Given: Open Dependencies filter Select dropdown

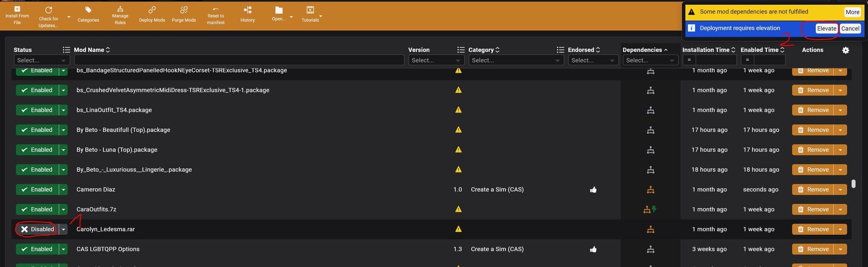Looking at the screenshot, I should tap(650, 60).
